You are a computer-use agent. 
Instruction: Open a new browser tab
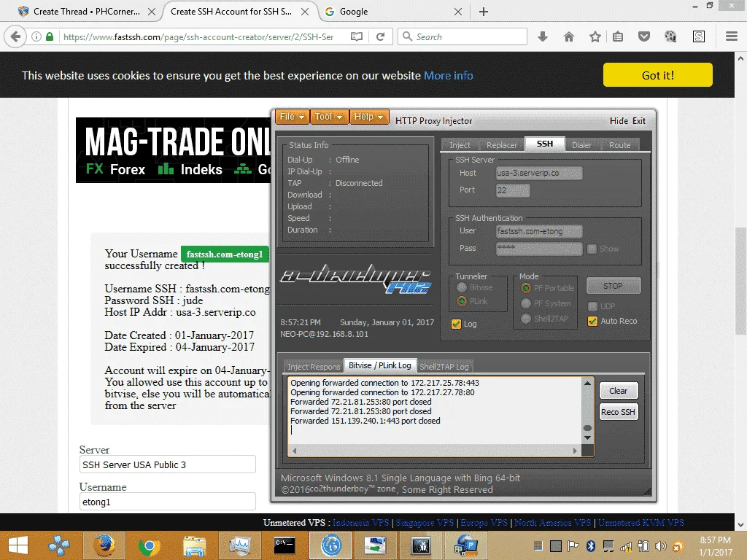(484, 12)
